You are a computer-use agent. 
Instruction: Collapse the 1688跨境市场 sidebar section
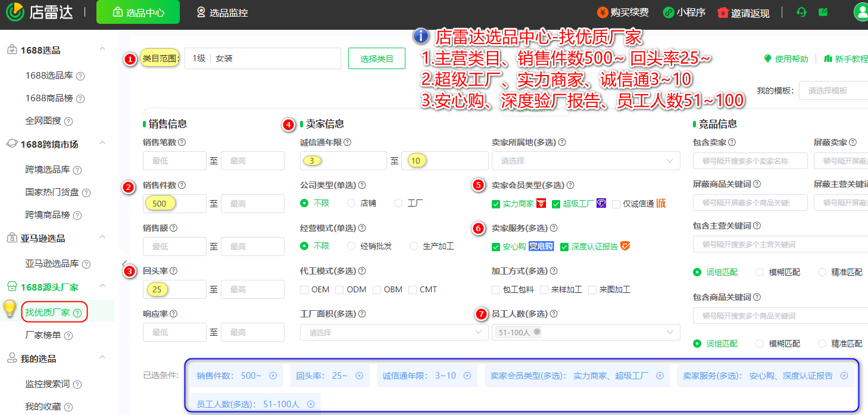(102, 144)
